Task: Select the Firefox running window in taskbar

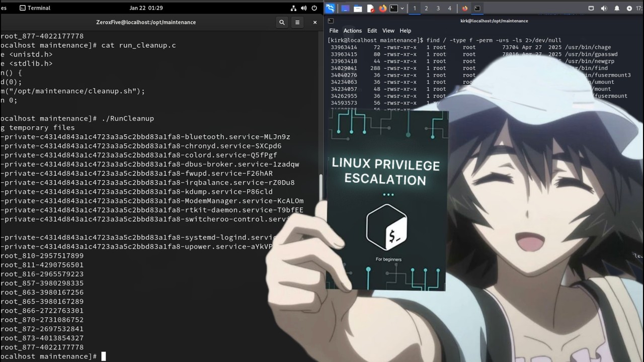Action: click(x=464, y=8)
